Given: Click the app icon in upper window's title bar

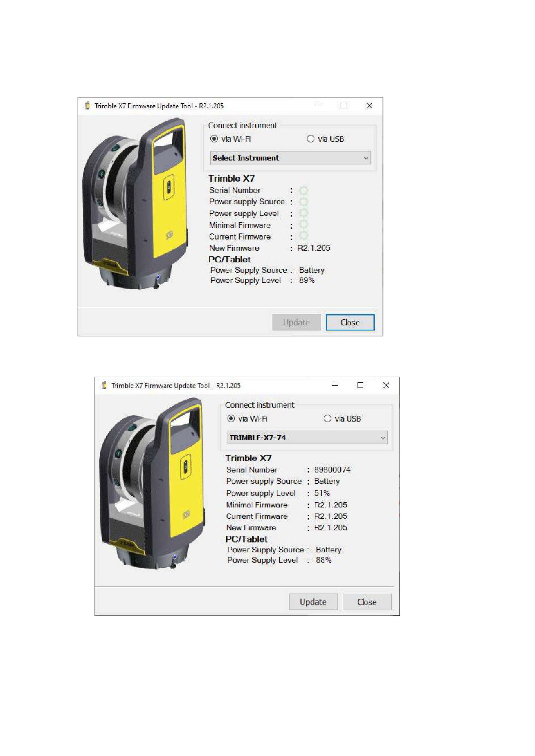Looking at the screenshot, I should (x=87, y=106).
